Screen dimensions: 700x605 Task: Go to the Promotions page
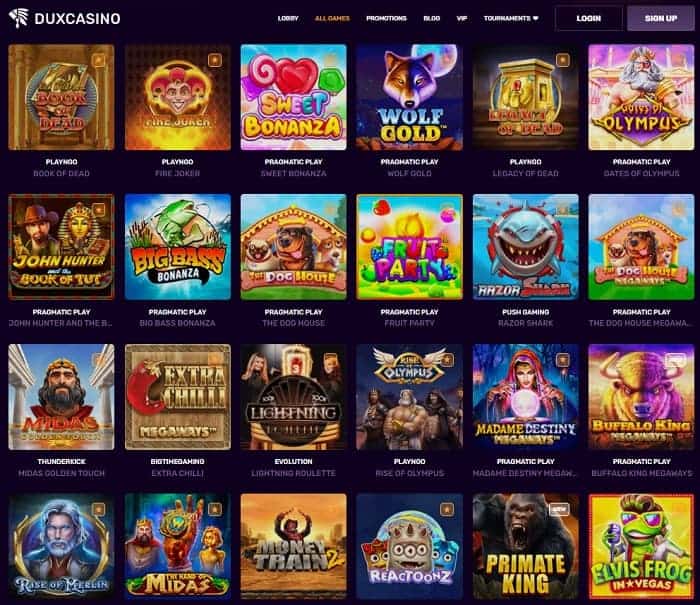click(386, 18)
